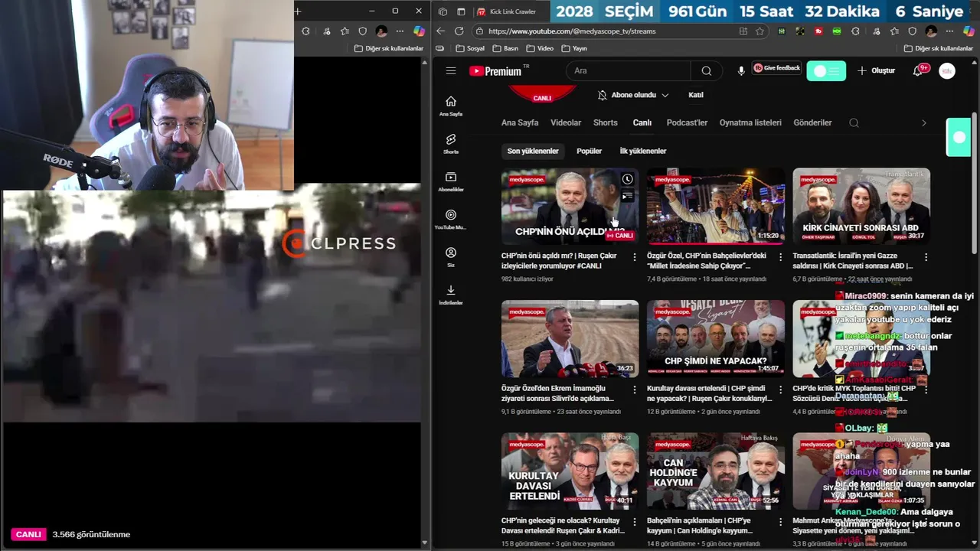Open the YouTube account avatar menu
Viewport: 980px width, 551px height.
pyautogui.click(x=947, y=70)
